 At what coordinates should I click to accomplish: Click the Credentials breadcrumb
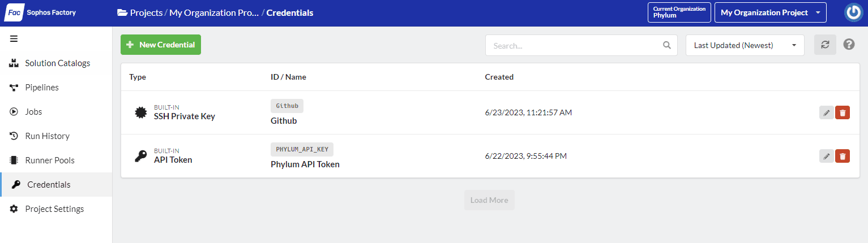coord(290,12)
